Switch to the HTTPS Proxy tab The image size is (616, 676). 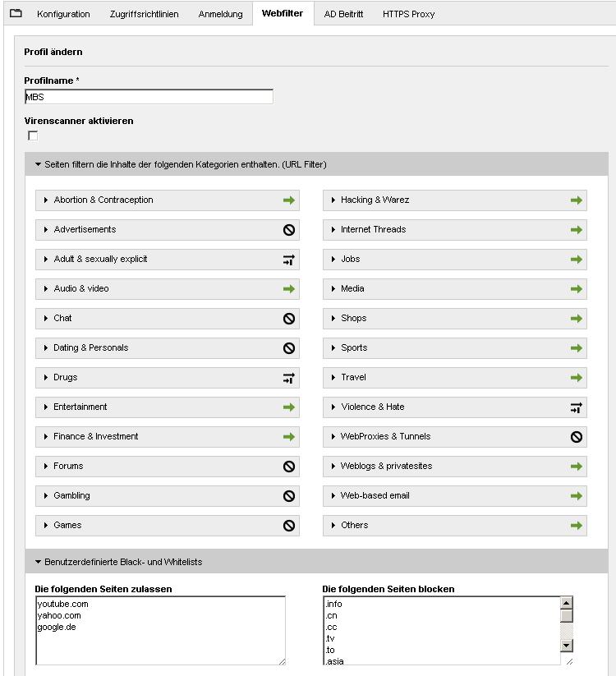coord(408,14)
